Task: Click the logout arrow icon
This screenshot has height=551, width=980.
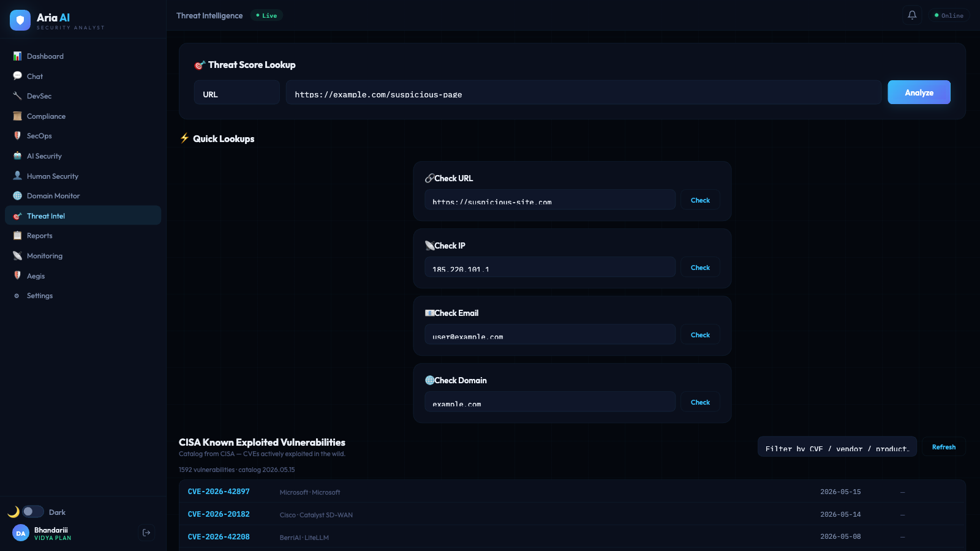Action: point(146,533)
